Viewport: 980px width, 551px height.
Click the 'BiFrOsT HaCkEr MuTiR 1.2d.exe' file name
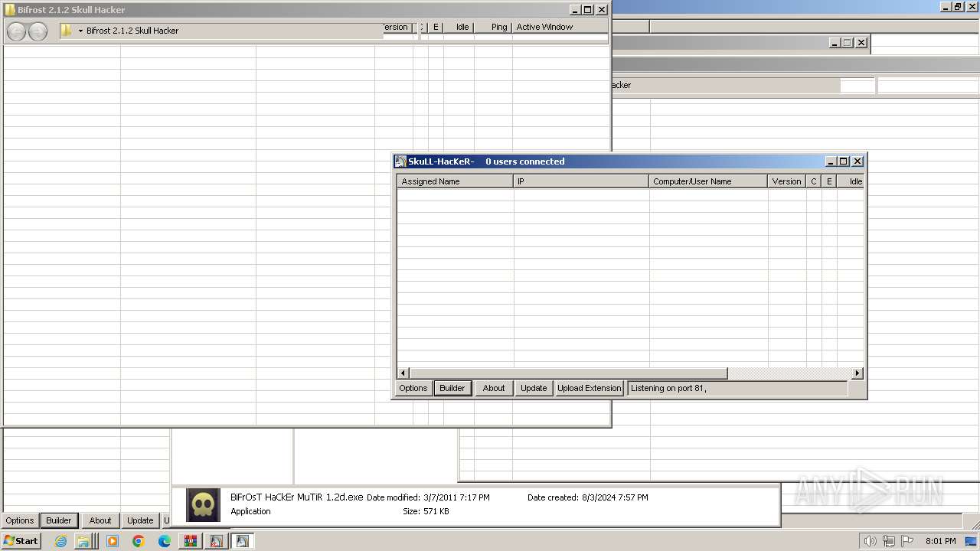pyautogui.click(x=297, y=497)
